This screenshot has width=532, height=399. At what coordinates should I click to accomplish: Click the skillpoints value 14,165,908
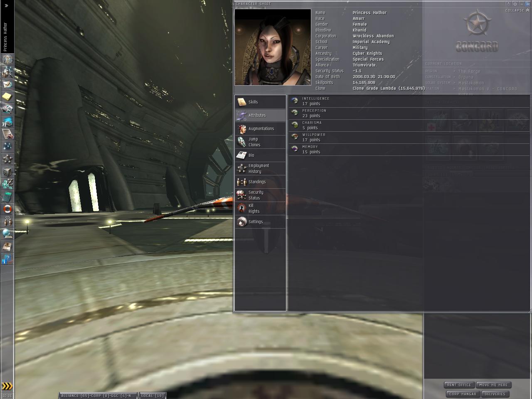364,82
